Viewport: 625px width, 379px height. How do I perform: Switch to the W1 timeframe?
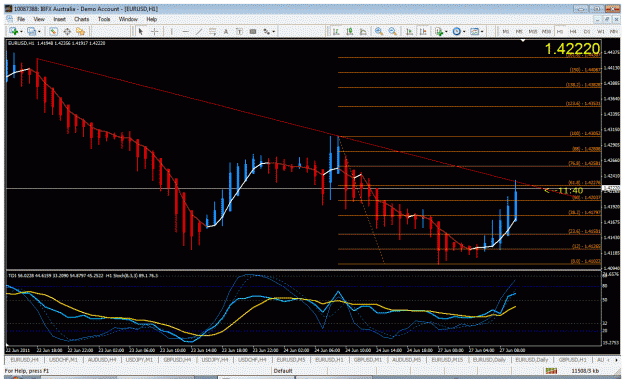tap(600, 31)
